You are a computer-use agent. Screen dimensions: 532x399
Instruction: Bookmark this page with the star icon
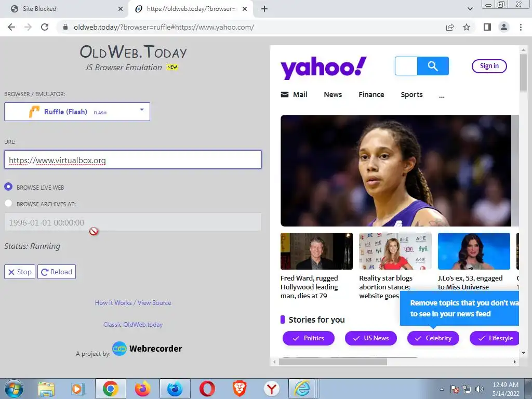coord(467,27)
